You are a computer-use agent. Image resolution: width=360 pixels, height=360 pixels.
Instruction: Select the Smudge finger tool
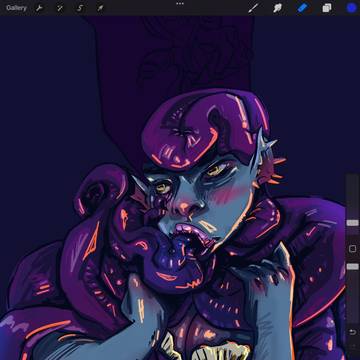tap(277, 8)
